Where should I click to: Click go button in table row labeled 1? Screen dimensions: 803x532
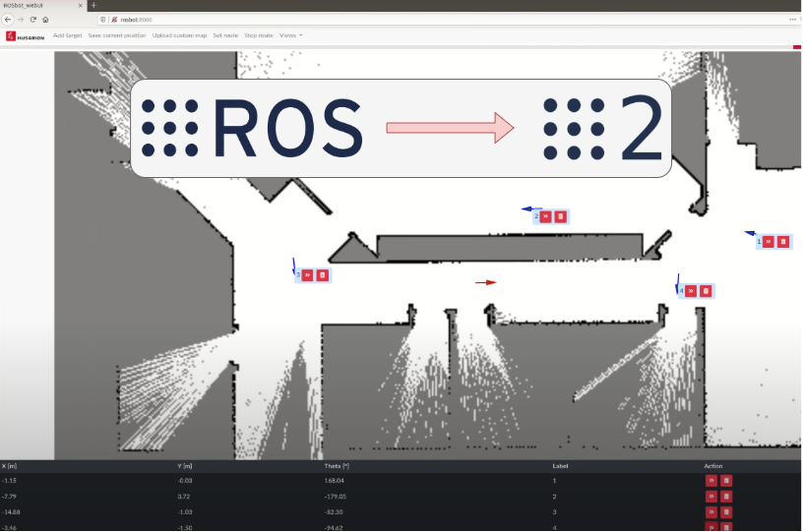coord(711,480)
